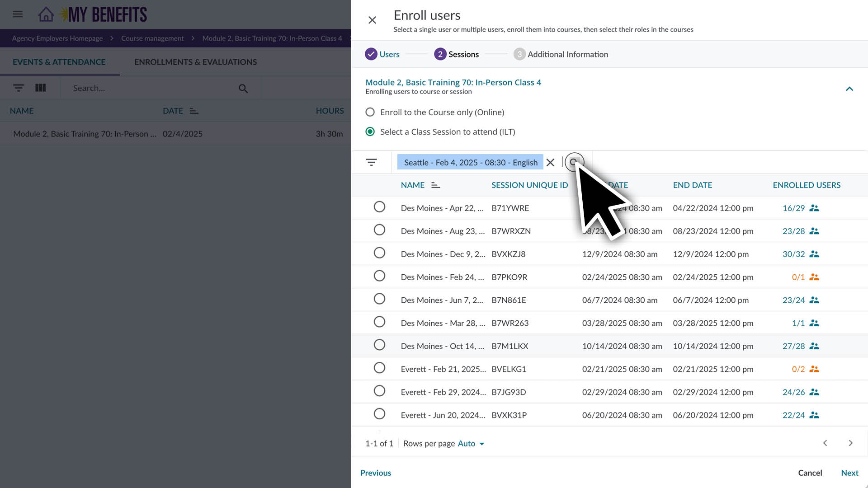This screenshot has width=868, height=488.
Task: Clear the Seattle session search text
Action: point(550,162)
